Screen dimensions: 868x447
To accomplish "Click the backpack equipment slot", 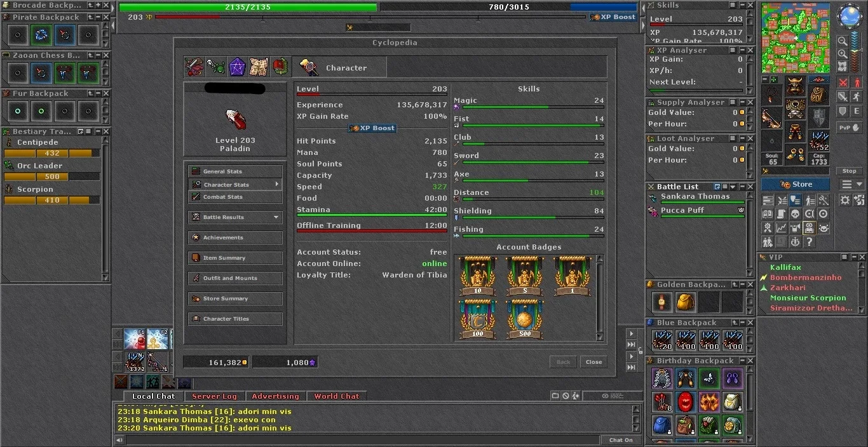I will click(818, 95).
